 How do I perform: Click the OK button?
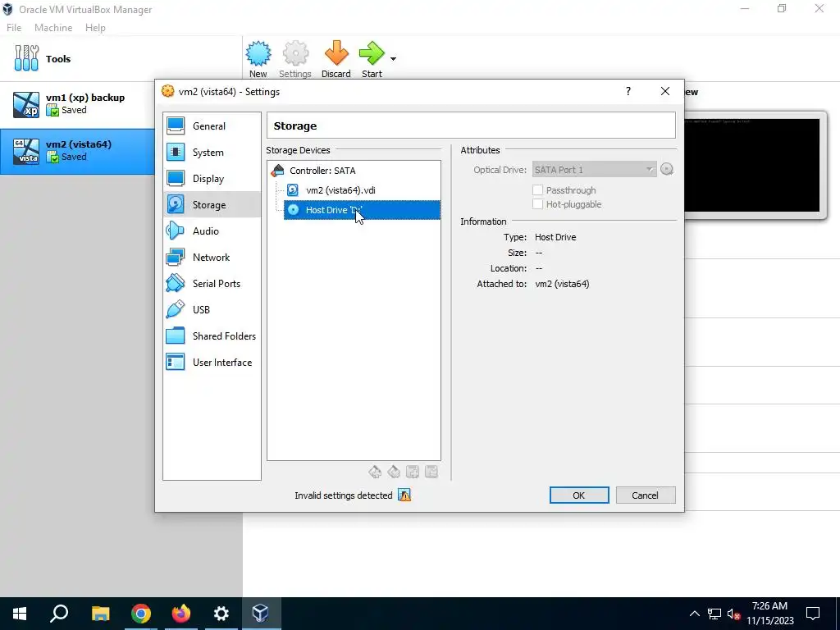tap(579, 495)
